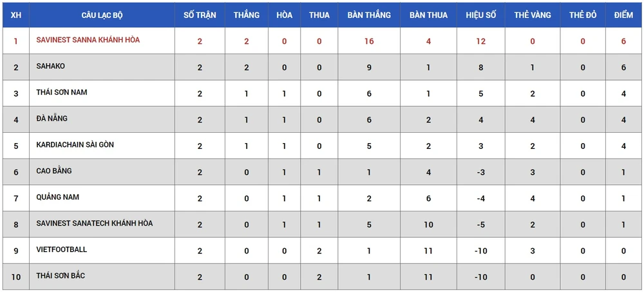Click the BÀN THUA column header
The width and height of the screenshot is (644, 292).
428,15
